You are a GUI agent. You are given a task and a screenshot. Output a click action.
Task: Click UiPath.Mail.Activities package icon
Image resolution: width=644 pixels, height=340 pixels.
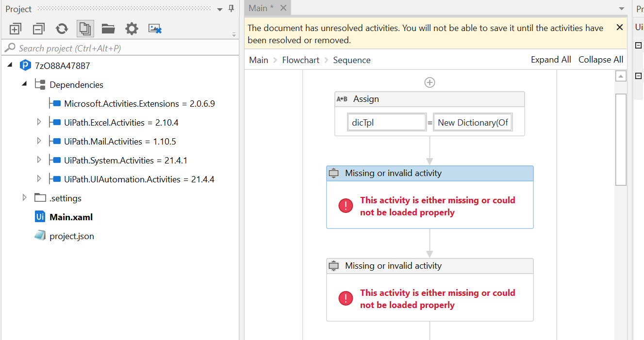(55, 141)
